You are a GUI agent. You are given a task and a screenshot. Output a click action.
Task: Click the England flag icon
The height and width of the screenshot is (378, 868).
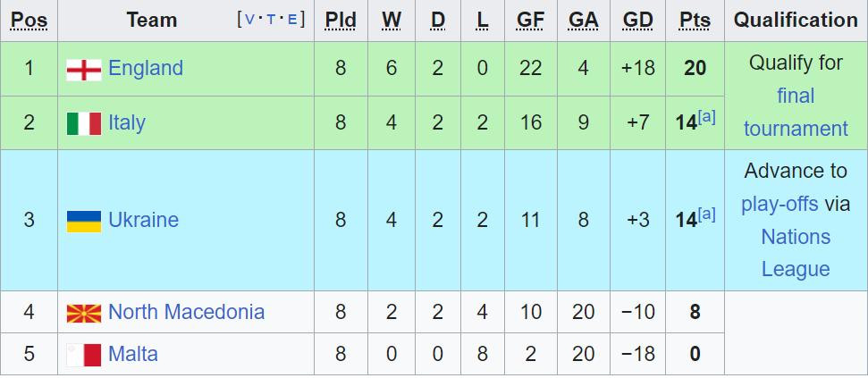click(84, 70)
